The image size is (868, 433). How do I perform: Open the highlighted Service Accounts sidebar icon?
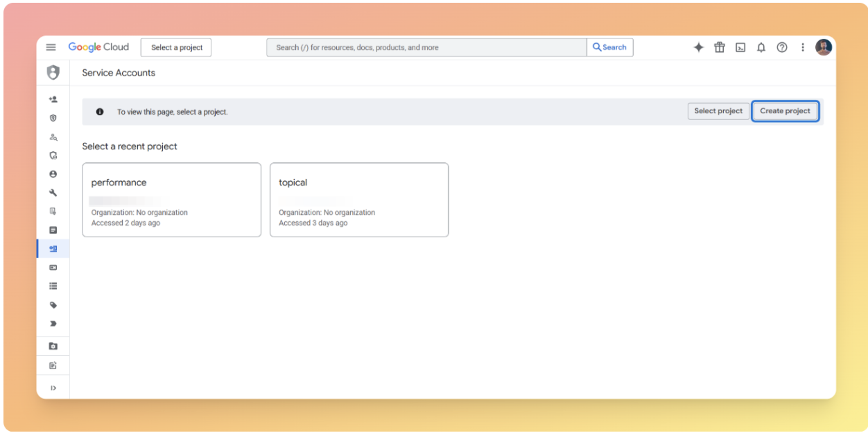53,248
